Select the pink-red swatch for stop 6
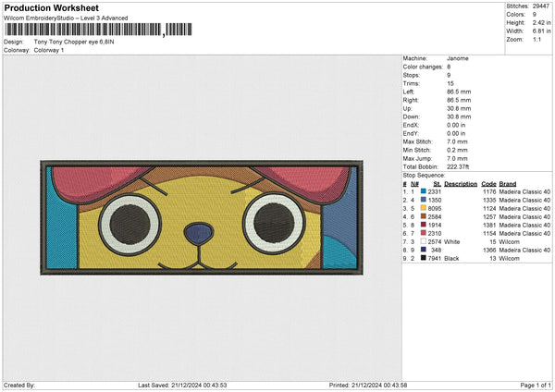The image size is (555, 392). [x=424, y=232]
